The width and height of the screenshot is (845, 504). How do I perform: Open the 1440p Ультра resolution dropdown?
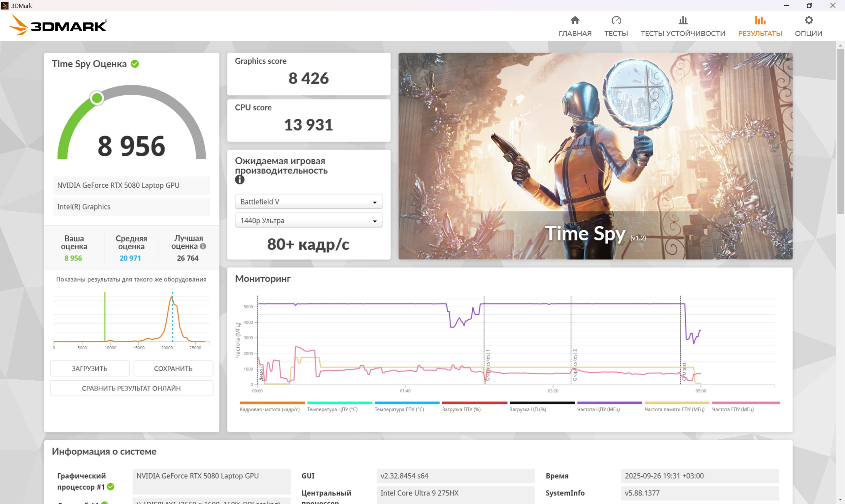tap(309, 220)
